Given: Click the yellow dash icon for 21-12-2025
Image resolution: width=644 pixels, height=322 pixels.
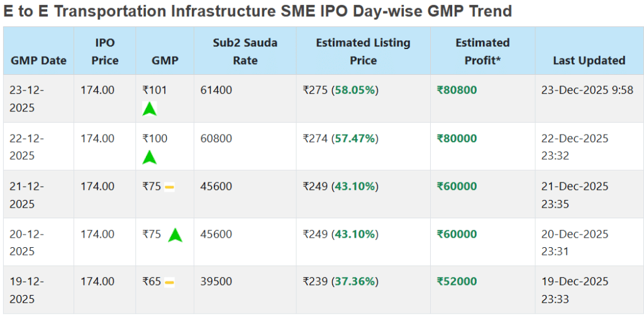Looking at the screenshot, I should [x=169, y=187].
